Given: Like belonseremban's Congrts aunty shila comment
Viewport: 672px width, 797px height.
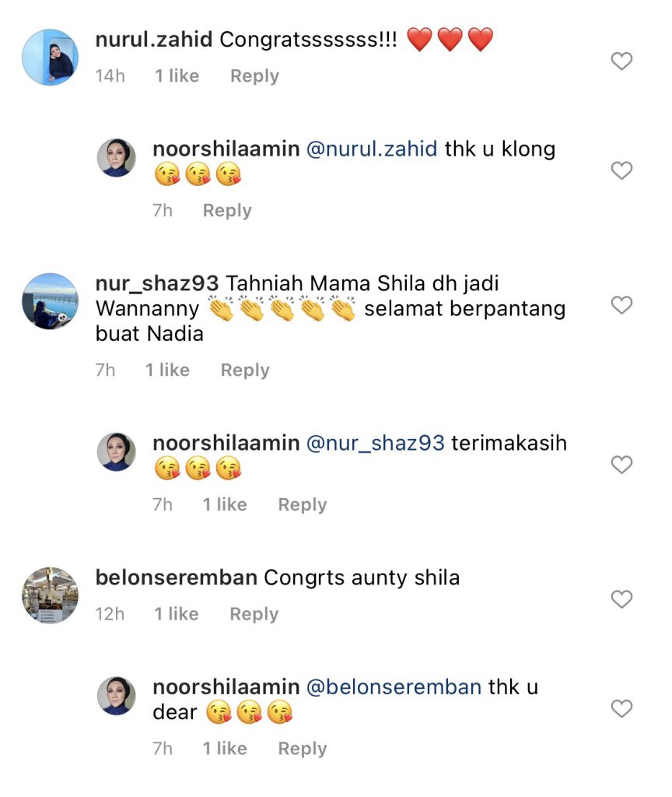Looking at the screenshot, I should tap(621, 599).
